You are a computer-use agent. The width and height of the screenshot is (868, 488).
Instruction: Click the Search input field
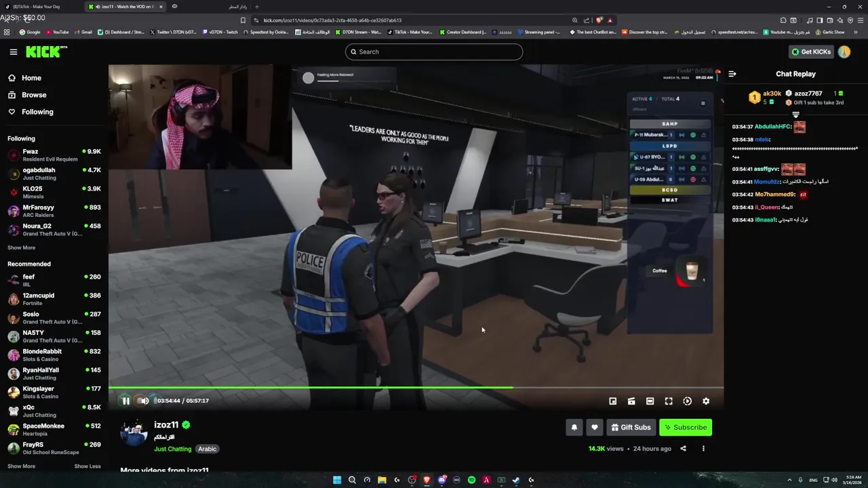click(434, 52)
